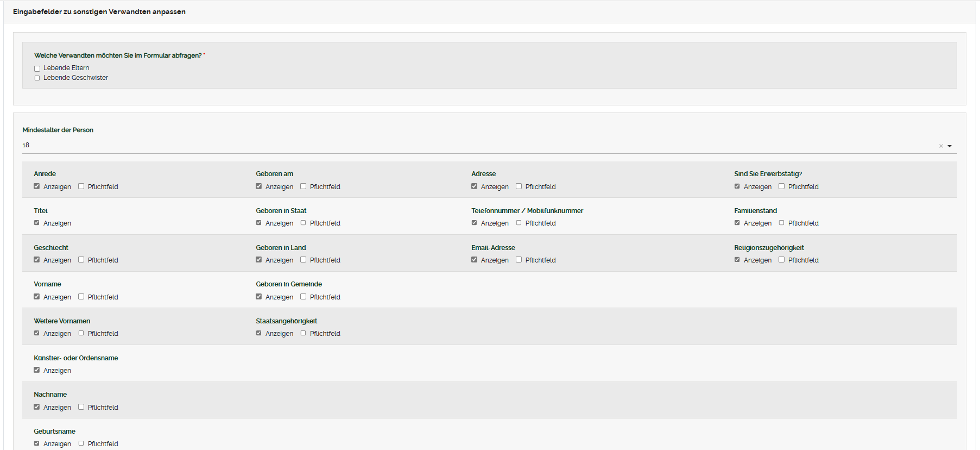Mark Email-Adresse as Pflichtfeld
980x450 pixels.
(x=519, y=260)
